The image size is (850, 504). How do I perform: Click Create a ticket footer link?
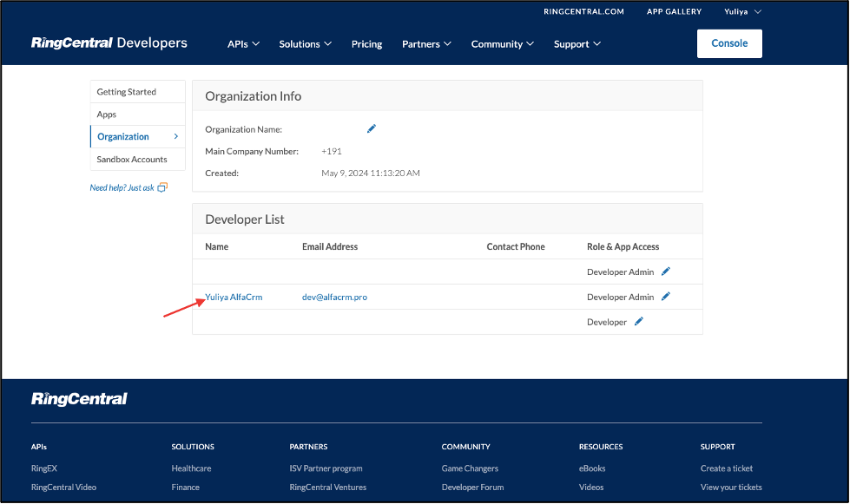tap(727, 468)
